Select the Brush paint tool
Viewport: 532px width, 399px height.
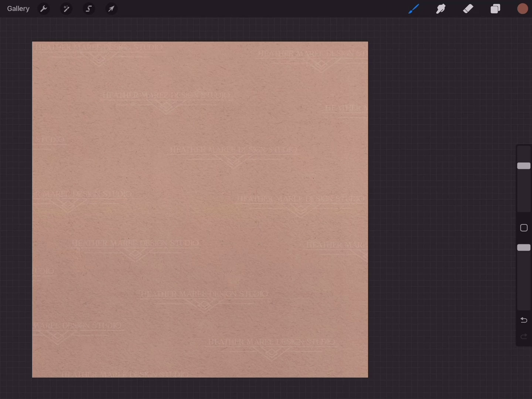[413, 8]
